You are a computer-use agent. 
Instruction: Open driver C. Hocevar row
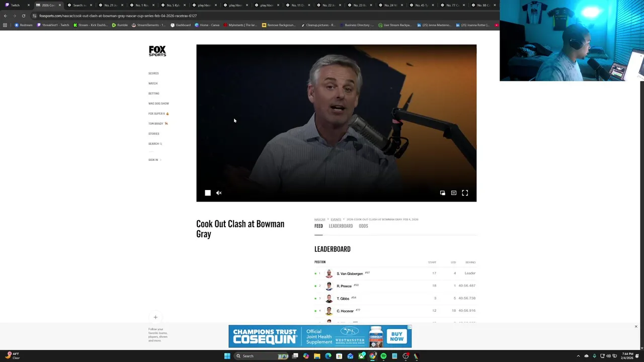click(x=395, y=311)
